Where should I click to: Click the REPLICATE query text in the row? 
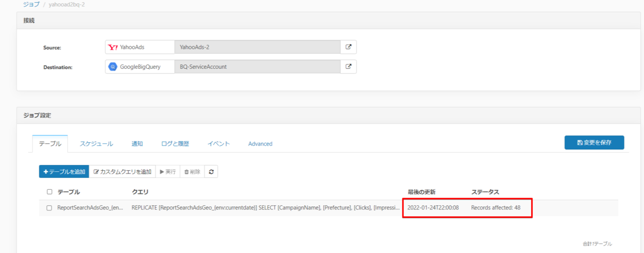266,208
